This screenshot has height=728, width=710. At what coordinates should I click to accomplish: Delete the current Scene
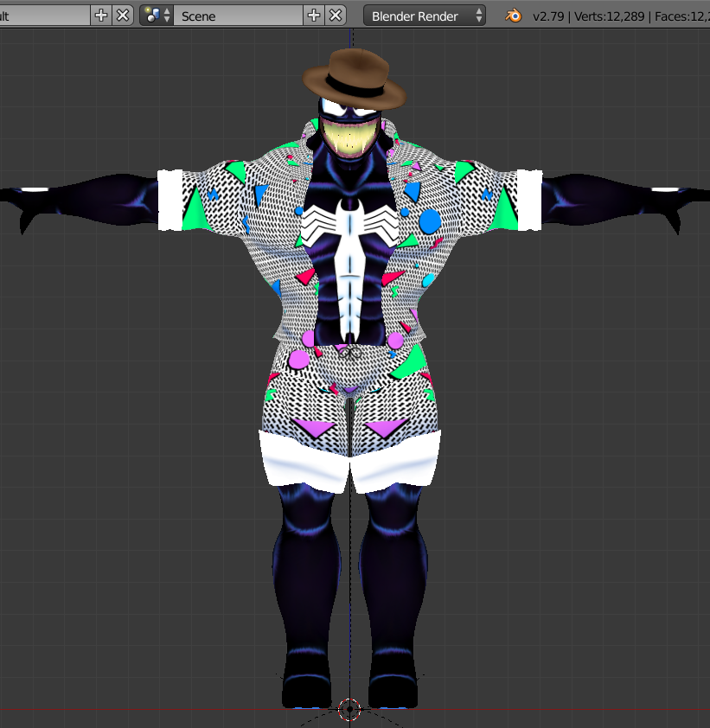[x=336, y=16]
